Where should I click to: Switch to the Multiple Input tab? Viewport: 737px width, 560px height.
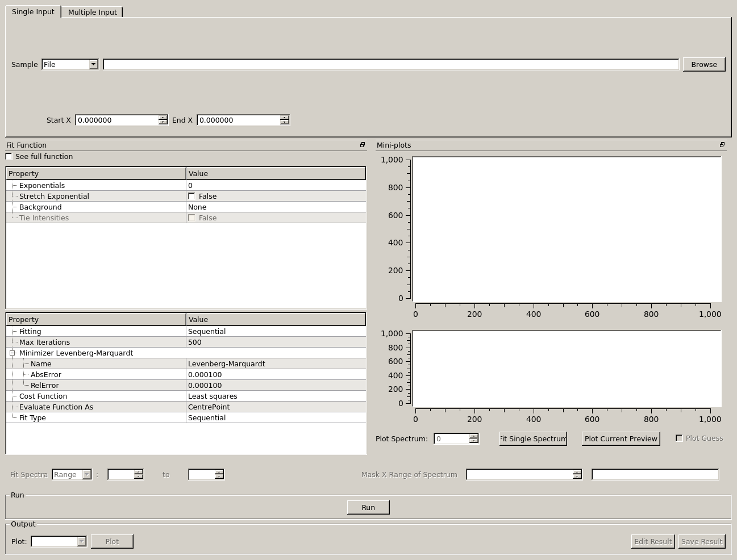pyautogui.click(x=92, y=12)
